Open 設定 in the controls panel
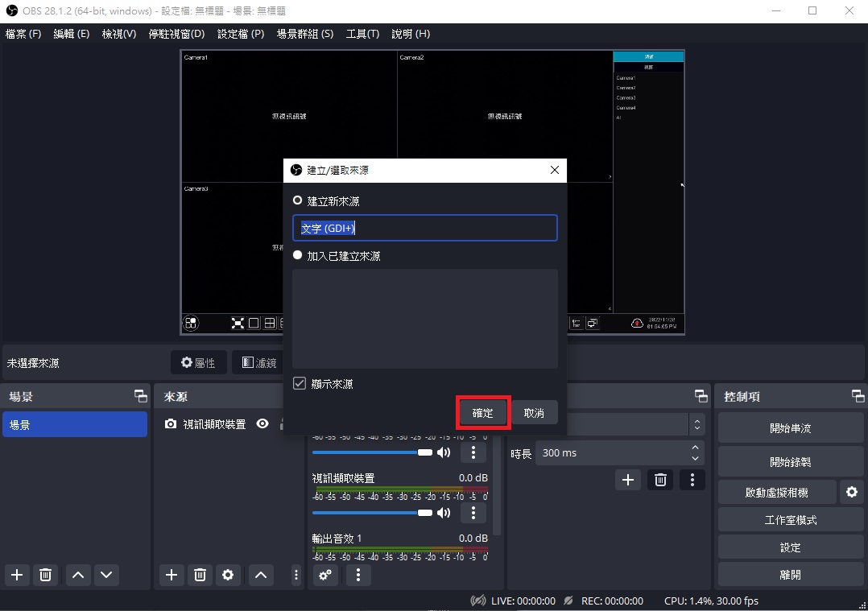868x611 pixels. pos(791,547)
